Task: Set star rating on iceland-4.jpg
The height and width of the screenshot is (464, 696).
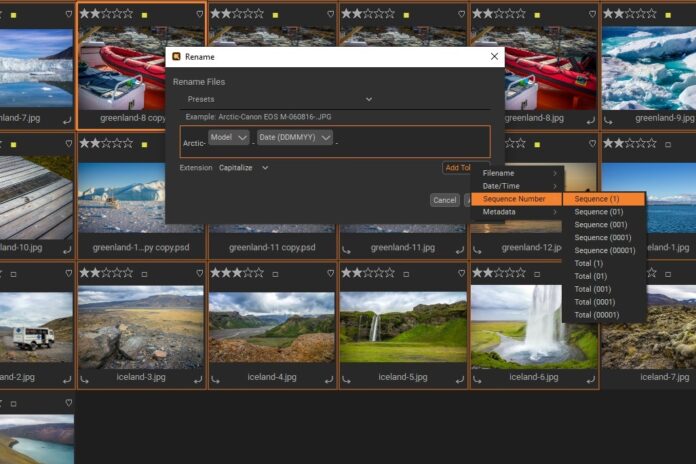Action: 237,273
